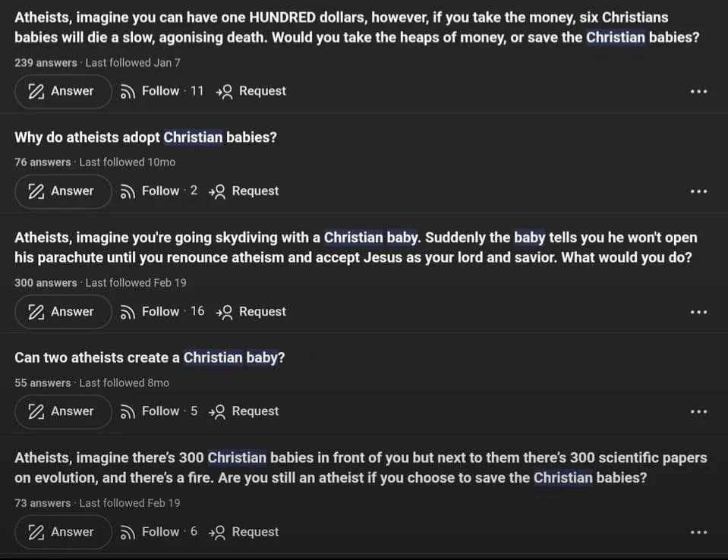
Task: Open three-dot menu on 300 papers question
Action: tap(698, 533)
